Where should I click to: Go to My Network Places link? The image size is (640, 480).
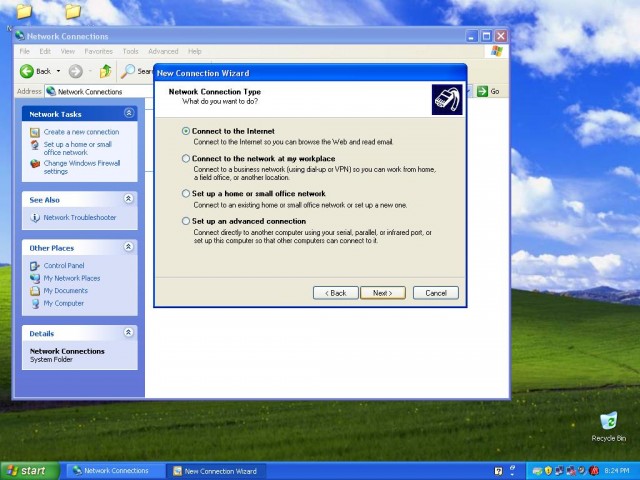point(72,278)
